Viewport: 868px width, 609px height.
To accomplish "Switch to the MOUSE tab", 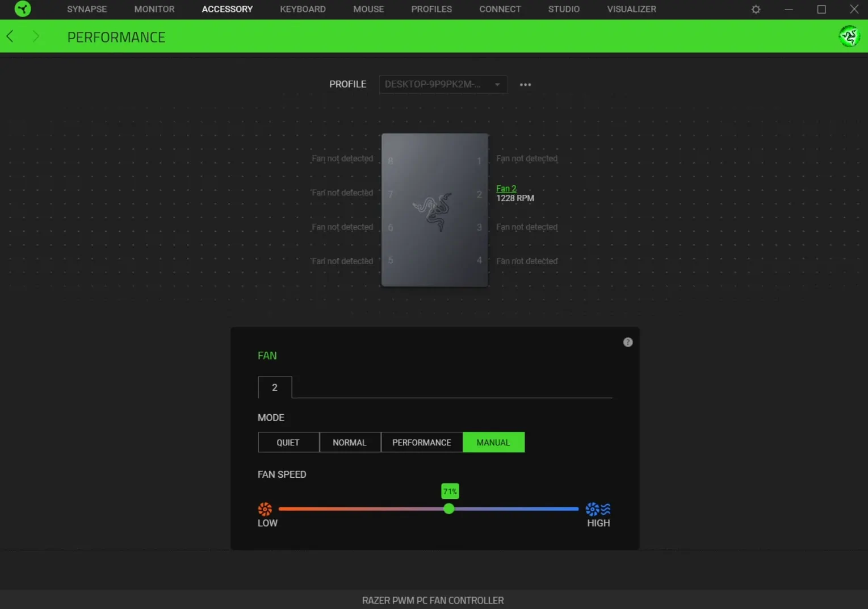I will click(368, 9).
